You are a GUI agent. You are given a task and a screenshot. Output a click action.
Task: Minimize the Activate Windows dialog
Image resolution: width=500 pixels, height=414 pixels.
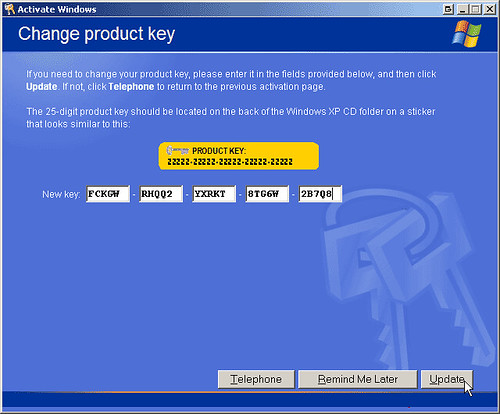click(x=462, y=9)
